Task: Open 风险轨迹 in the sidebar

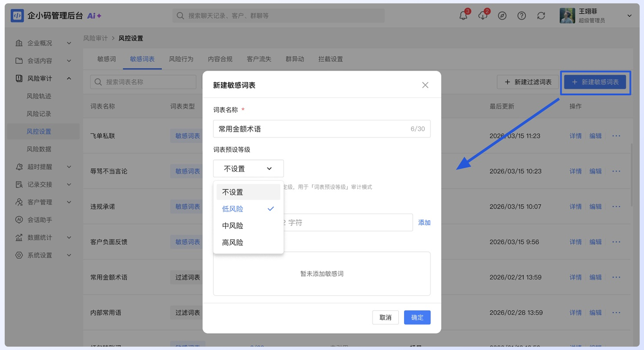Action: 39,96
